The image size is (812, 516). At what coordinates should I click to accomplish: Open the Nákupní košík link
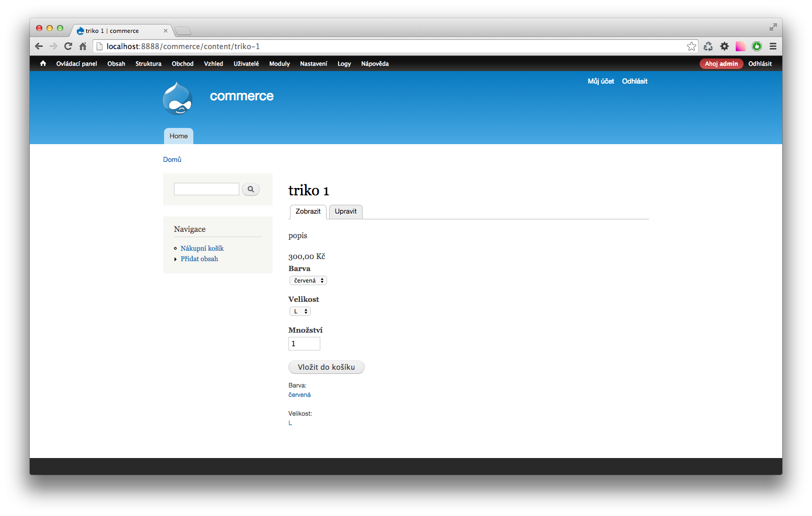point(202,249)
